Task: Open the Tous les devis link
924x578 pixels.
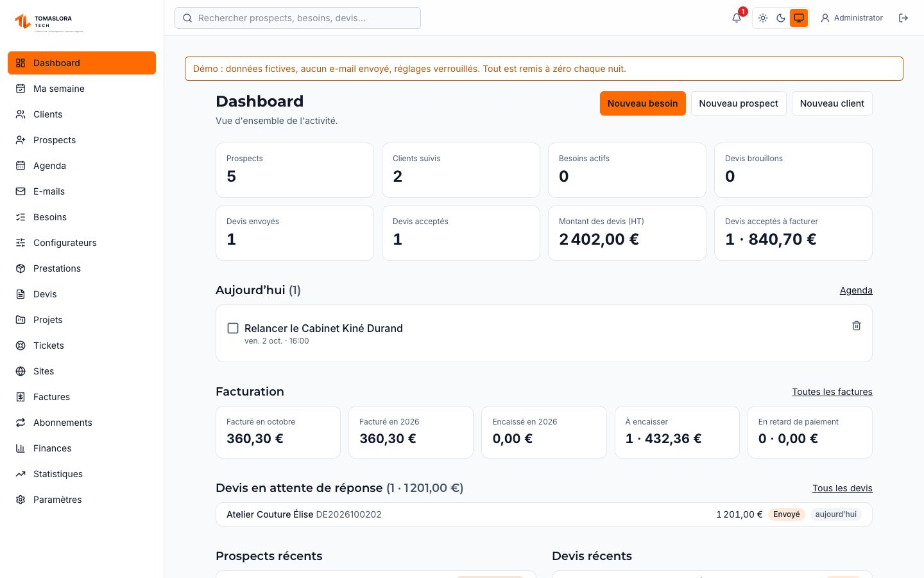Action: pos(843,488)
